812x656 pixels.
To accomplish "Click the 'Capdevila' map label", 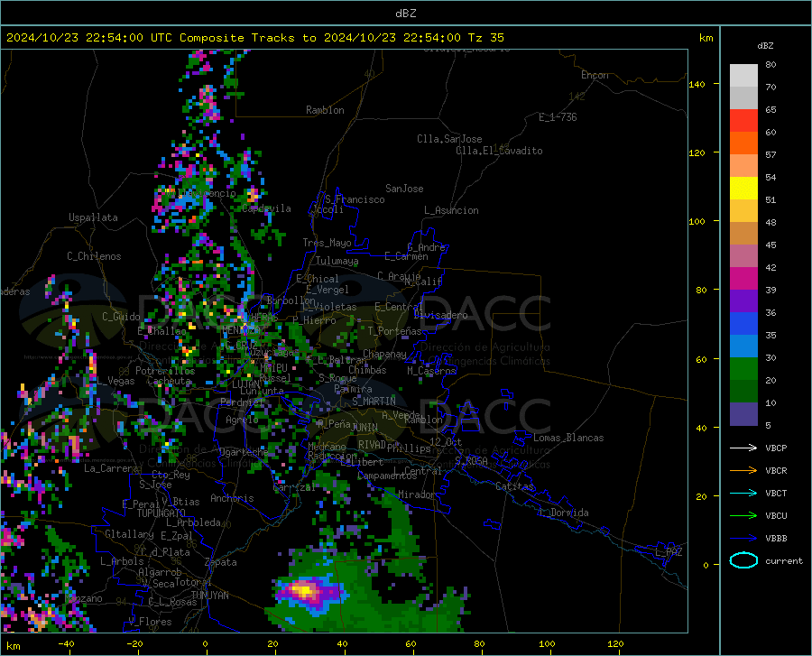I will [x=266, y=208].
